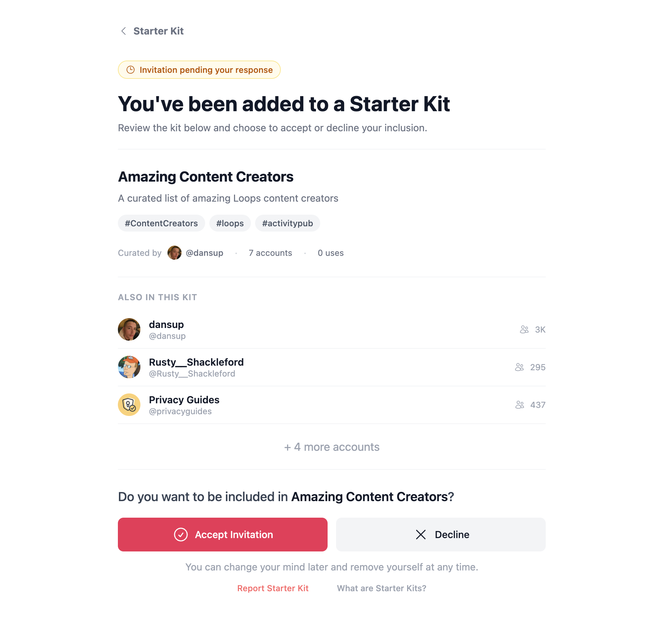The image size is (658, 644).
Task: Click the Privacy Guides shield avatar
Action: pos(129,405)
